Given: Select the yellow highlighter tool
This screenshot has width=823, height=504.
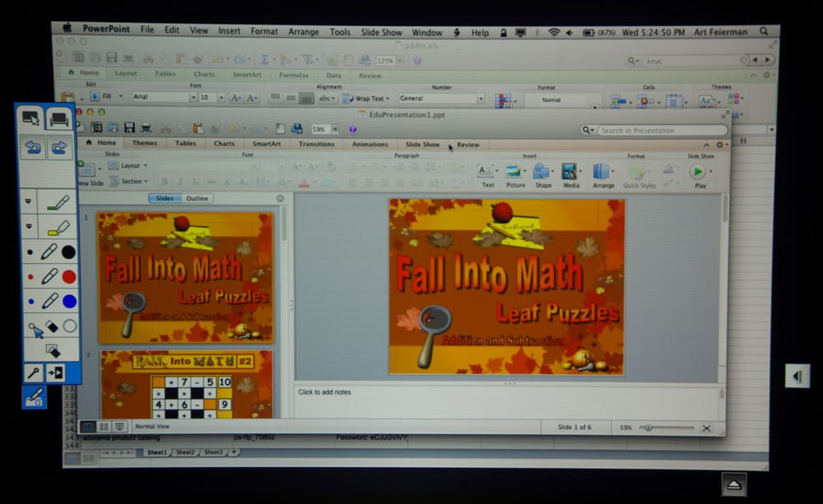Looking at the screenshot, I should click(x=58, y=227).
